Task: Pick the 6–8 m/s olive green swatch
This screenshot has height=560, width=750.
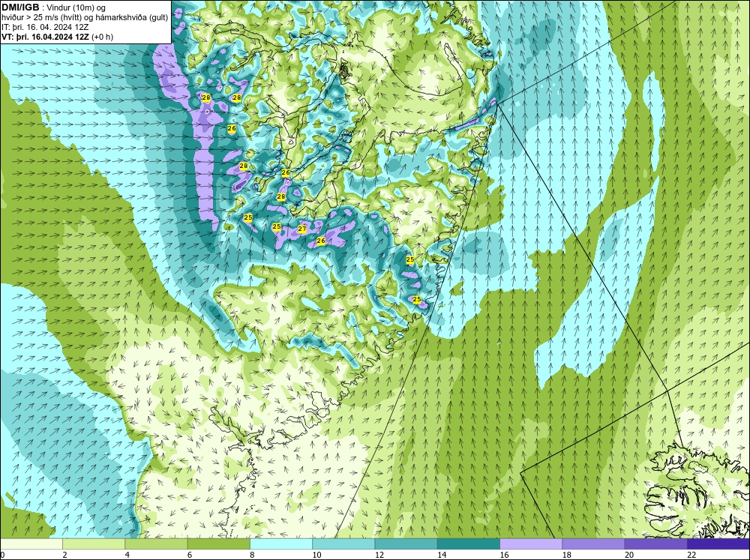Action: 218,544
